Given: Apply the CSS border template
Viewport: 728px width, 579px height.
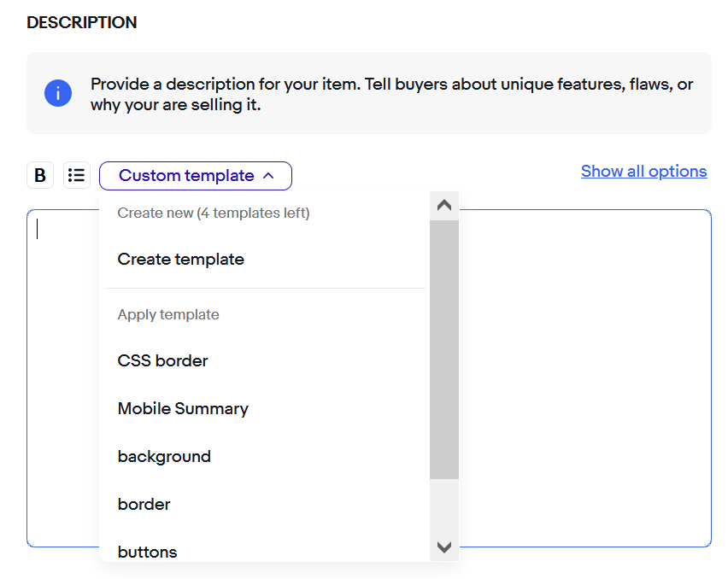Looking at the screenshot, I should [162, 361].
